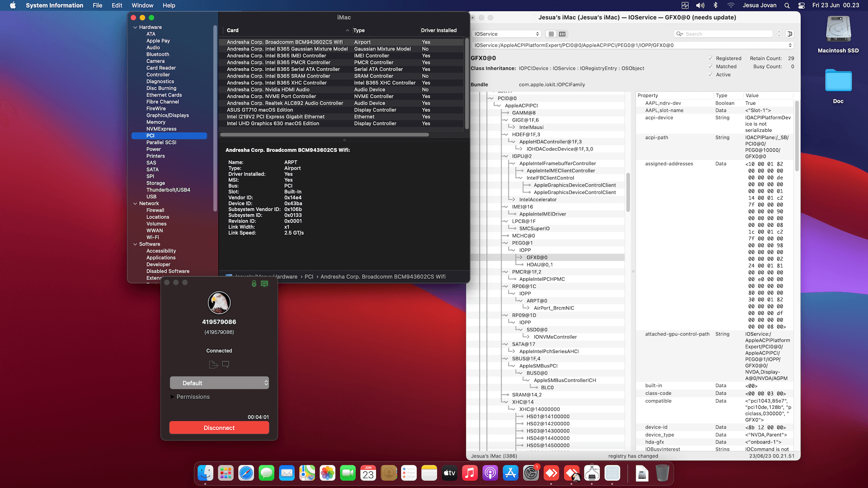Click the file transfer icon in AnyDesk panel
Viewport: 868px width, 488px height.
tap(213, 364)
